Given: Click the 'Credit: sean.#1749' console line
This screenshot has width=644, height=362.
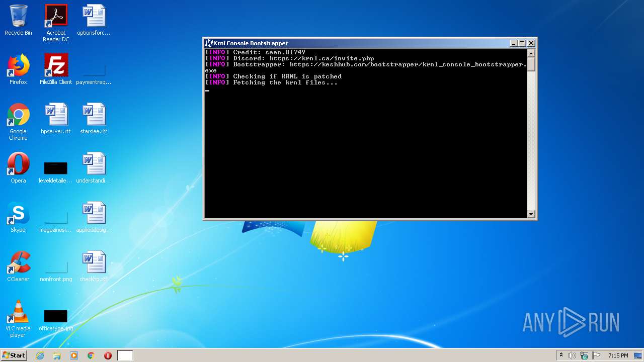Looking at the screenshot, I should pyautogui.click(x=255, y=52).
